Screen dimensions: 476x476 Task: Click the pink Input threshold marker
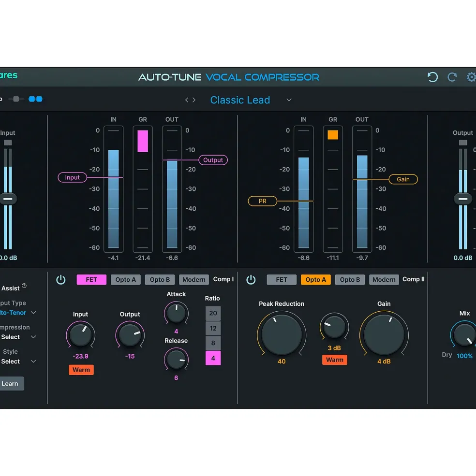pos(73,177)
